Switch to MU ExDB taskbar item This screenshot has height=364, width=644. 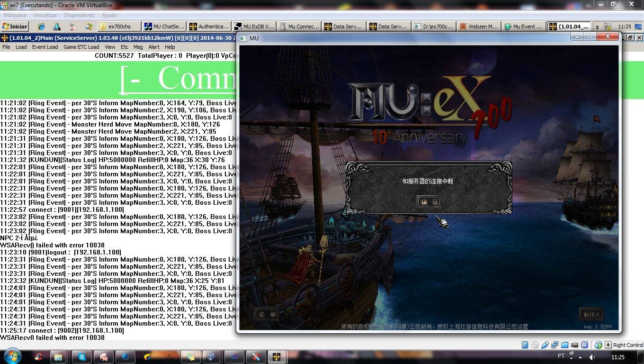point(254,27)
